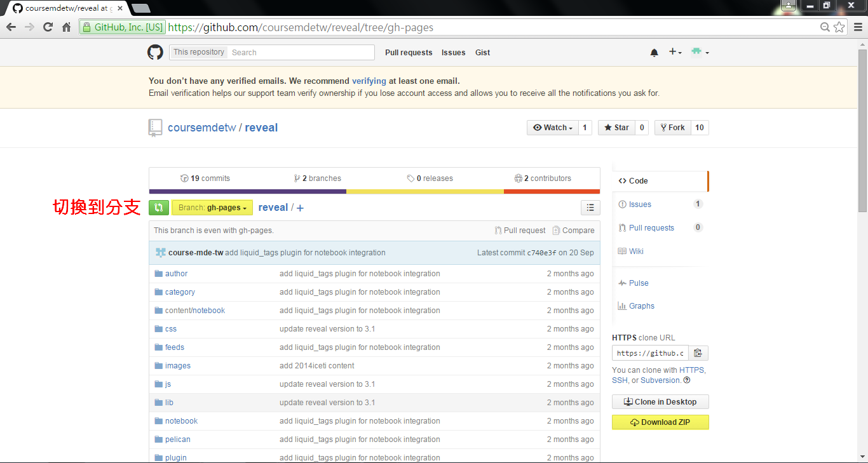View the 2 branches link
This screenshot has width=868, height=463.
point(317,178)
